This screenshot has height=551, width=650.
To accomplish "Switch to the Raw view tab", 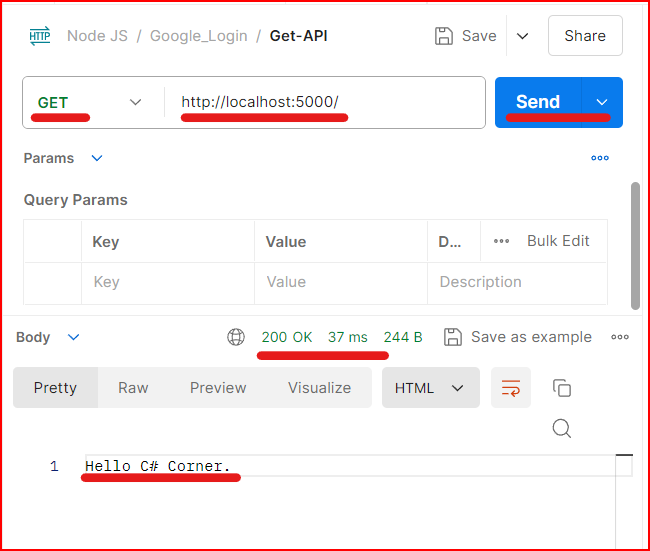I will tap(133, 388).
